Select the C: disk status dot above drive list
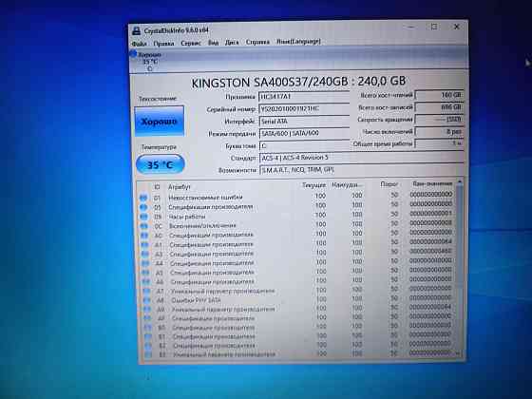Viewport: 532px width, 399px height. pyautogui.click(x=133, y=54)
